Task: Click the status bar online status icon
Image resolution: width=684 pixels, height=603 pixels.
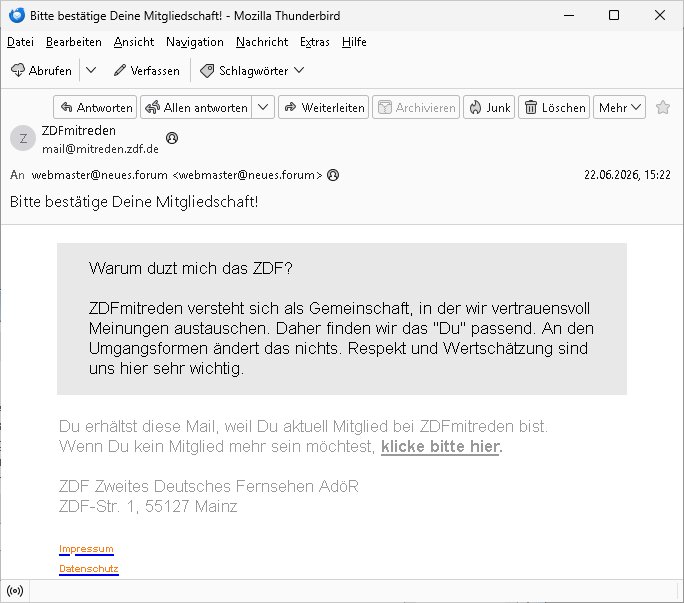Action: tap(15, 591)
